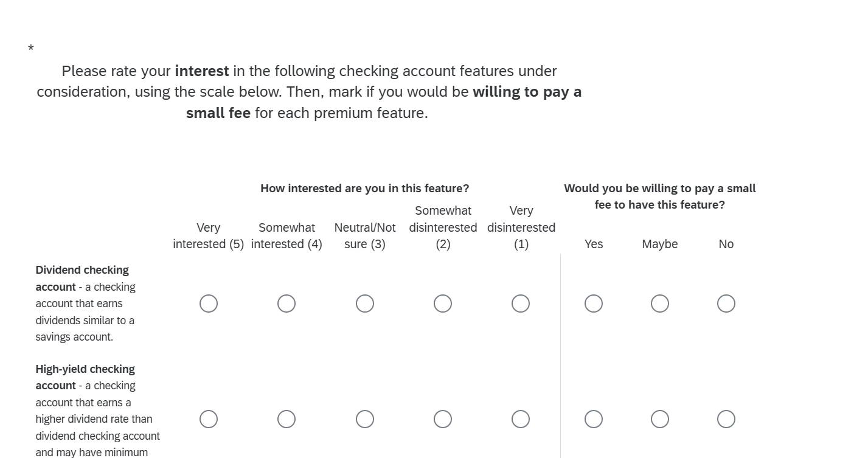The height and width of the screenshot is (458, 868).
Task: Pick Neutral/Not sure (3) for High-yield checking account
Action: tap(365, 419)
